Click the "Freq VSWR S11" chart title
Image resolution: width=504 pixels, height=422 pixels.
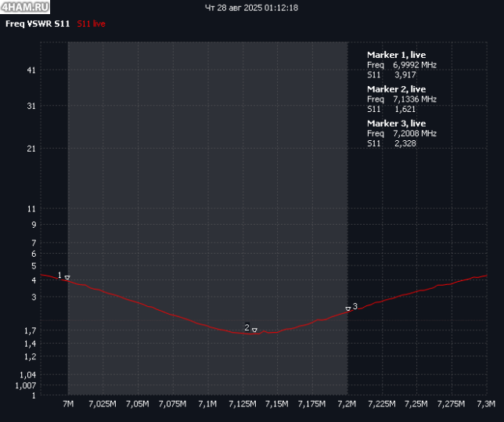38,24
